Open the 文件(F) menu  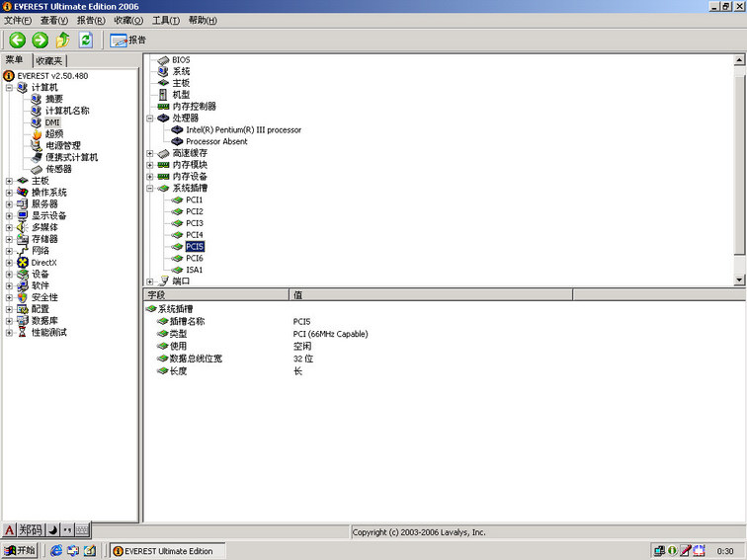18,21
